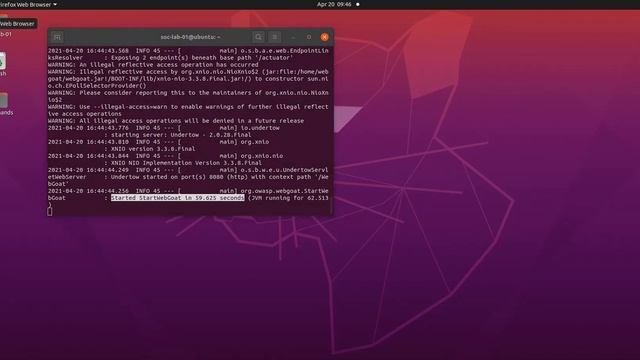Viewport: 640px width, 360px height.
Task: Click the terminal title soc-lab-01@ubuntu
Action: pos(190,37)
